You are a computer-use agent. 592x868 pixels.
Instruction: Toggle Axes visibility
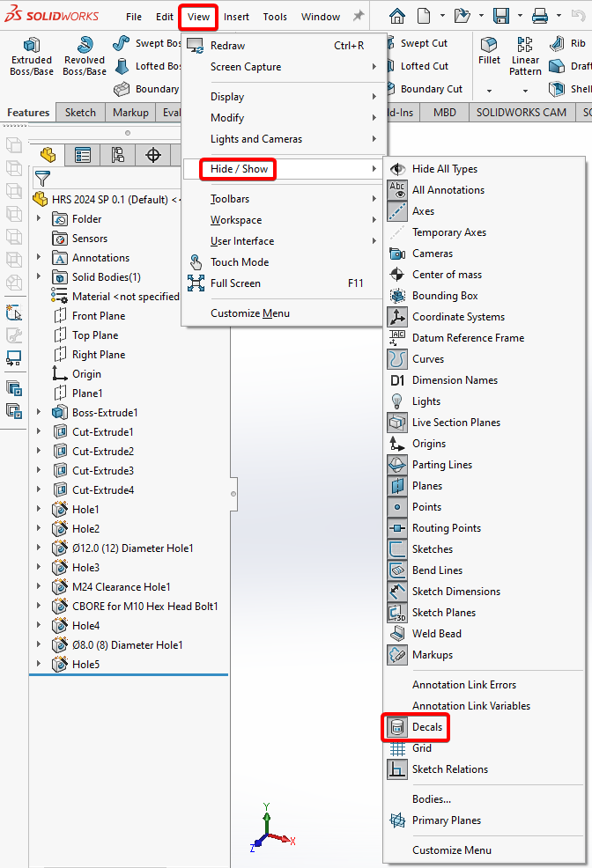(x=484, y=211)
